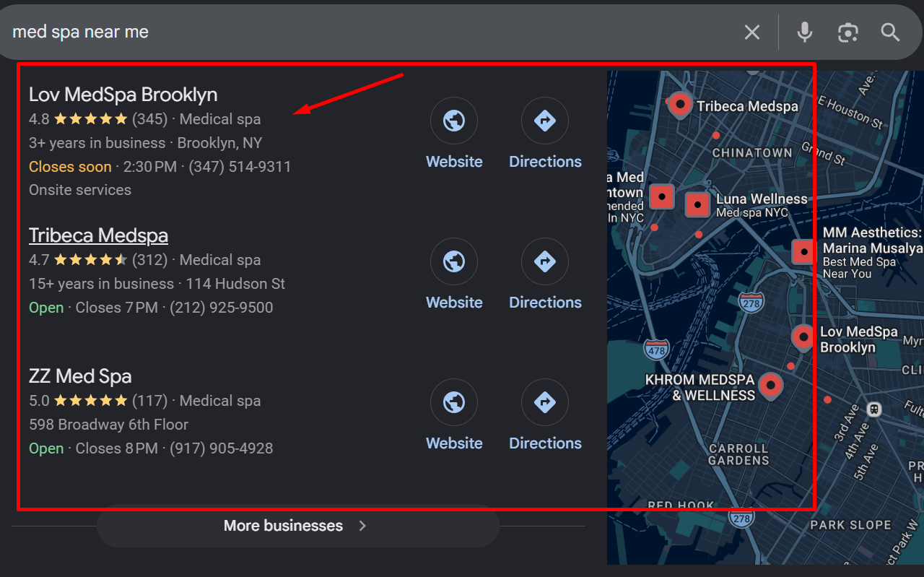The height and width of the screenshot is (577, 924).
Task: Select the Luna Wellness map marker
Action: tap(697, 205)
